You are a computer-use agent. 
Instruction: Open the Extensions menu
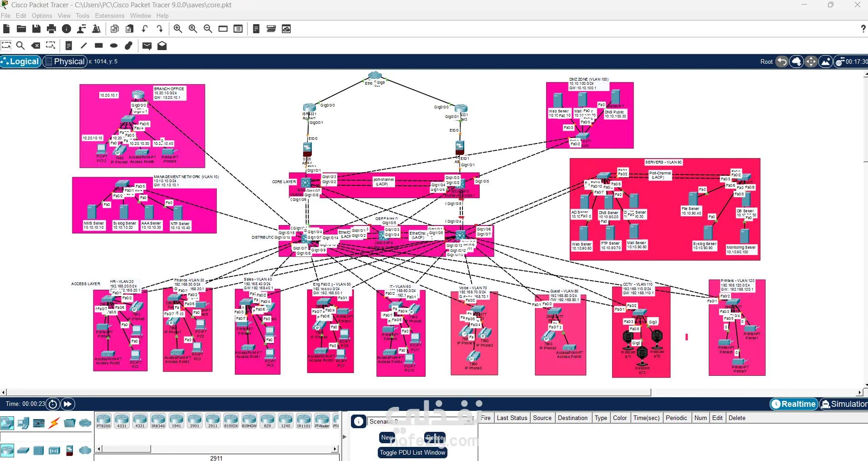click(110, 15)
